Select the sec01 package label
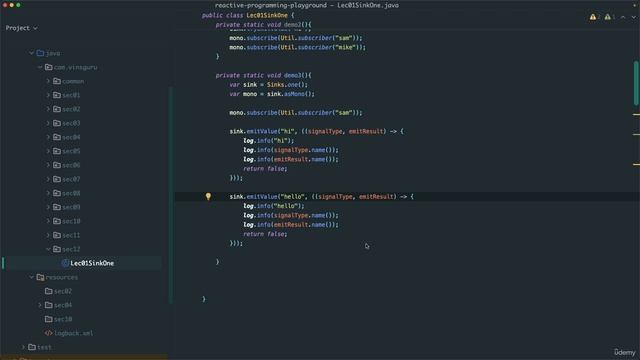The height and width of the screenshot is (360, 640). (71, 95)
